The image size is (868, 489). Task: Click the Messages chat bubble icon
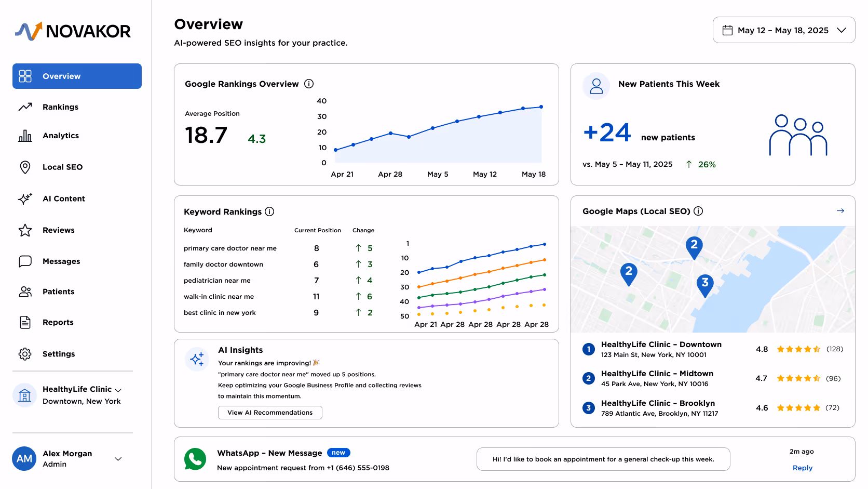25,261
